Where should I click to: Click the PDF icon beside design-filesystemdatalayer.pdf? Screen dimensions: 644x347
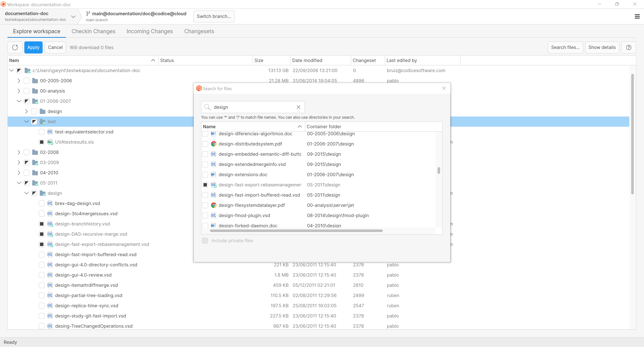(x=213, y=205)
